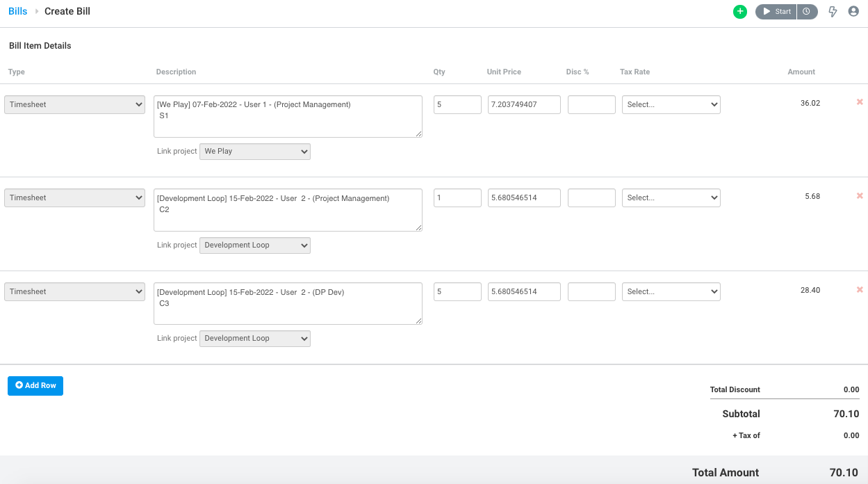
Task: Remove the Development Loop C3 bill row
Action: [x=860, y=289]
